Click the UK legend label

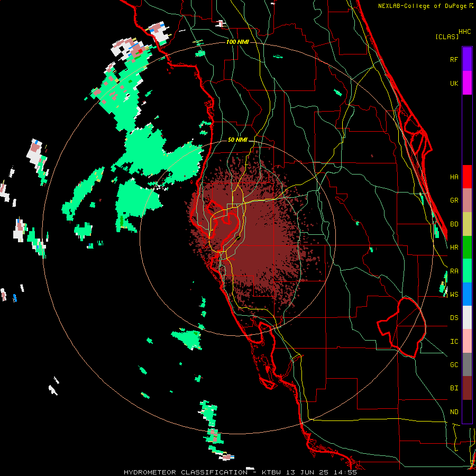point(454,83)
